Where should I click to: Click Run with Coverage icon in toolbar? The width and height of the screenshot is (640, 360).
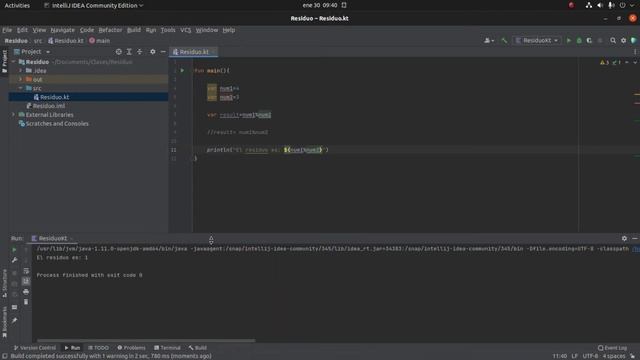(x=589, y=40)
